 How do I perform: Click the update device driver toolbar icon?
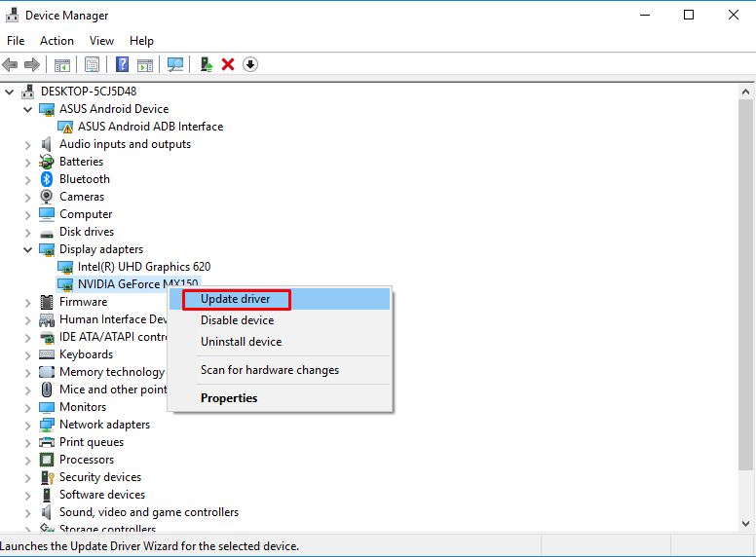[206, 64]
